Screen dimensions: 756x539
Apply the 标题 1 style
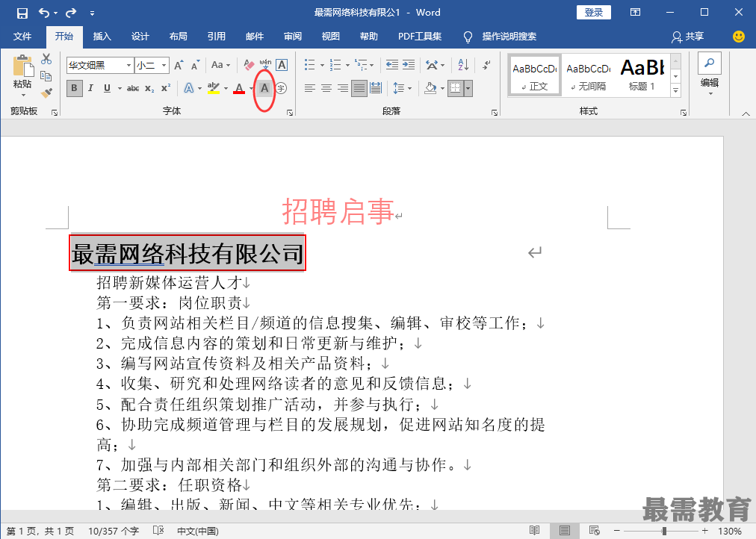coord(642,75)
